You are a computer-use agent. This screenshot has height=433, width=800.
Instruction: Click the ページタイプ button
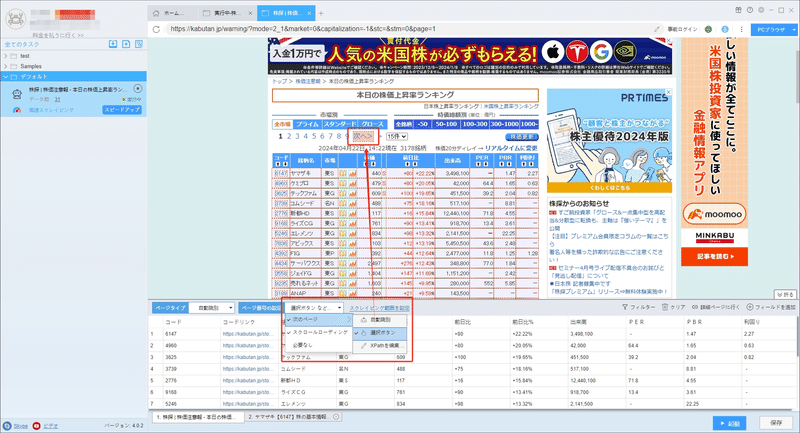(x=170, y=308)
